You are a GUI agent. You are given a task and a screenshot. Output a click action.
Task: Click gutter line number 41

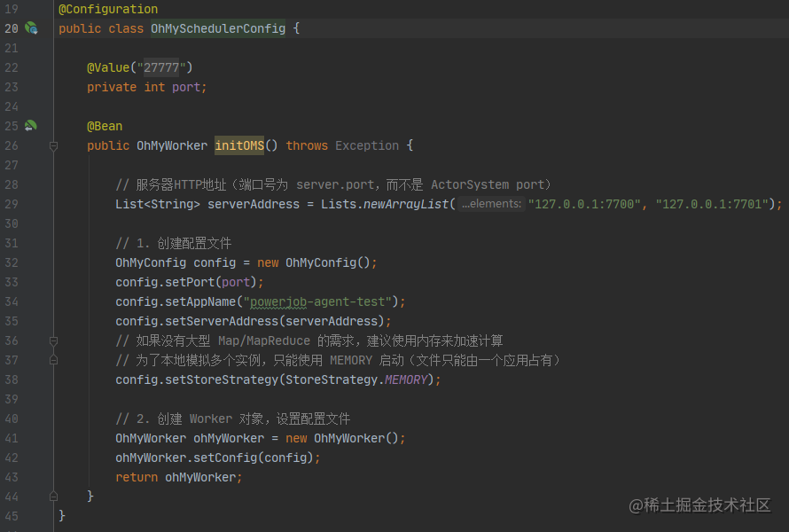12,438
